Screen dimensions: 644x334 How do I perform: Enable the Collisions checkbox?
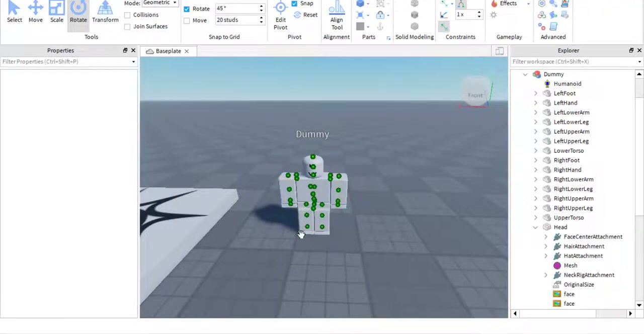point(127,15)
